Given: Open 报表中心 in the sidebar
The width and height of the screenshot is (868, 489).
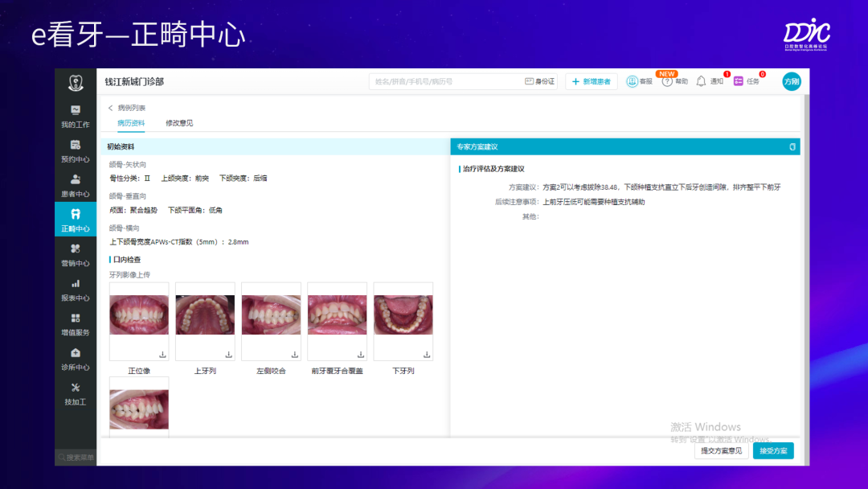Looking at the screenshot, I should click(76, 290).
